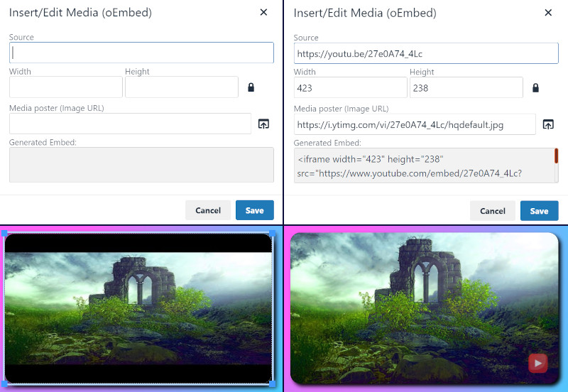Grab the top-right resize handle of the selected video
The height and width of the screenshot is (392, 568).
click(x=272, y=234)
